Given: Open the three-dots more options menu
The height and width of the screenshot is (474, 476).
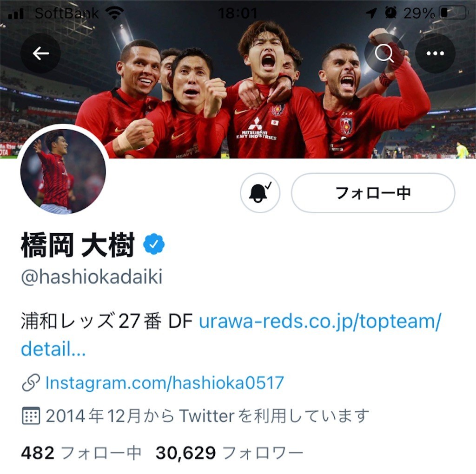Looking at the screenshot, I should pyautogui.click(x=435, y=53).
